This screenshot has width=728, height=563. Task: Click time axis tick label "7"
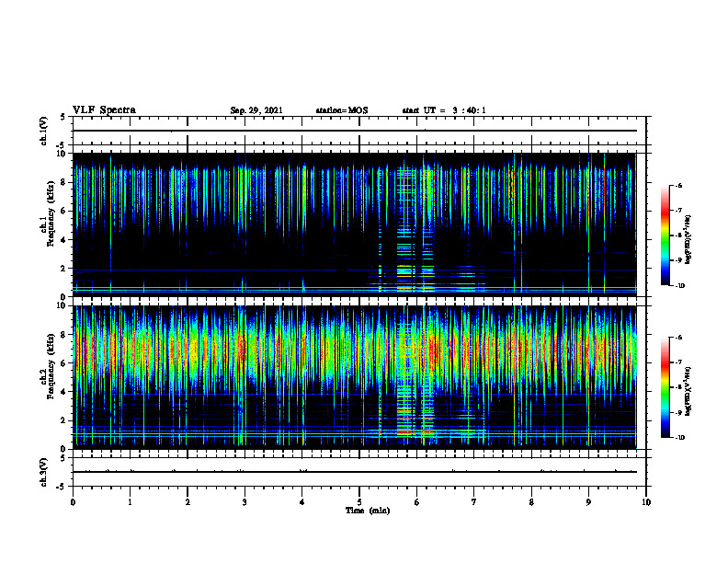pyautogui.click(x=474, y=502)
